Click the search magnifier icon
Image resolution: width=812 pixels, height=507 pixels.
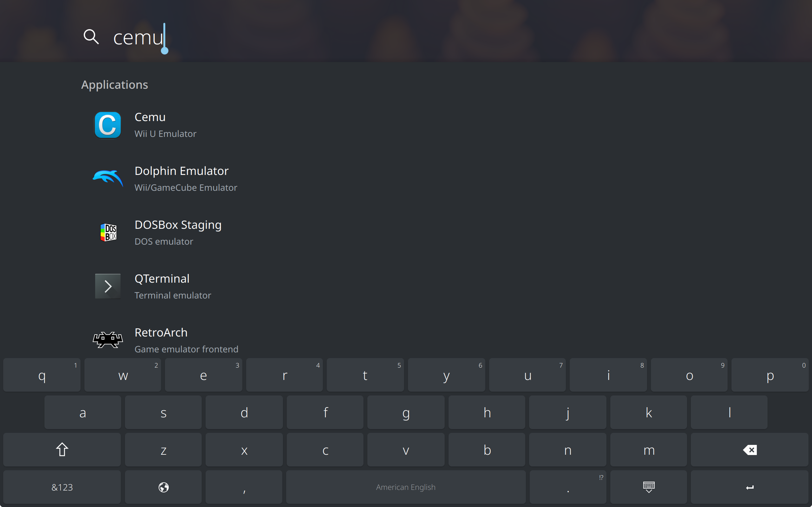coord(91,36)
